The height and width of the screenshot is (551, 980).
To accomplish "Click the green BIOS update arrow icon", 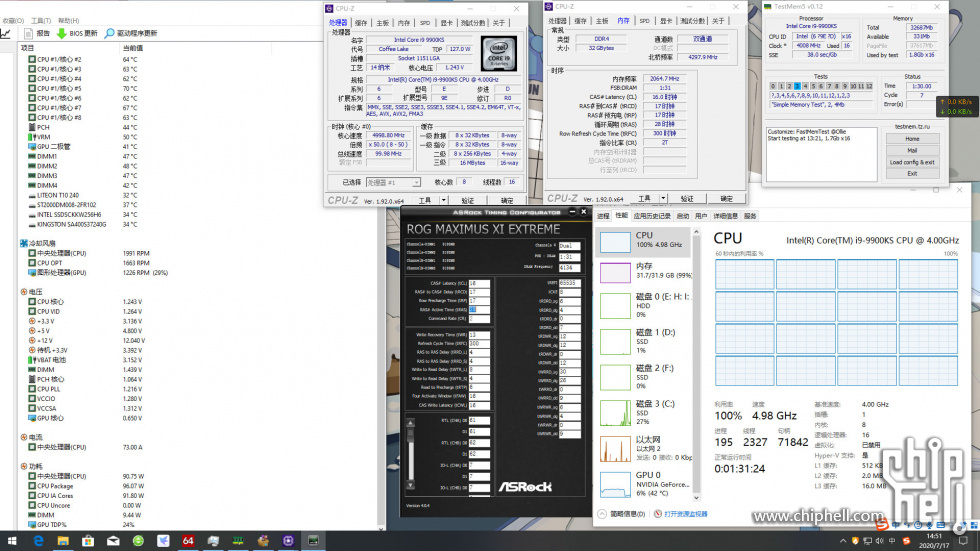I will point(61,33).
